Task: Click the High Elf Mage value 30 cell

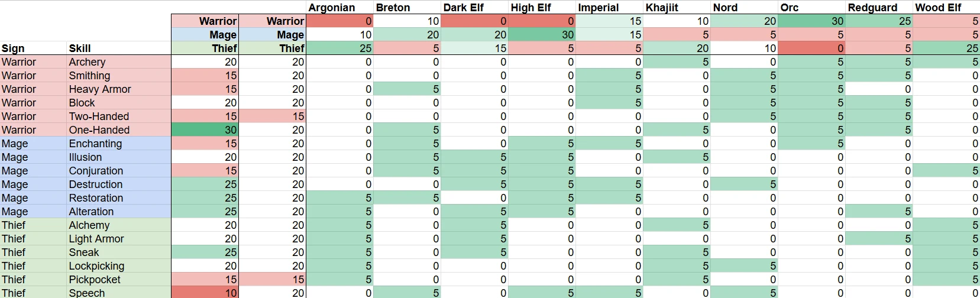Action: (x=542, y=35)
